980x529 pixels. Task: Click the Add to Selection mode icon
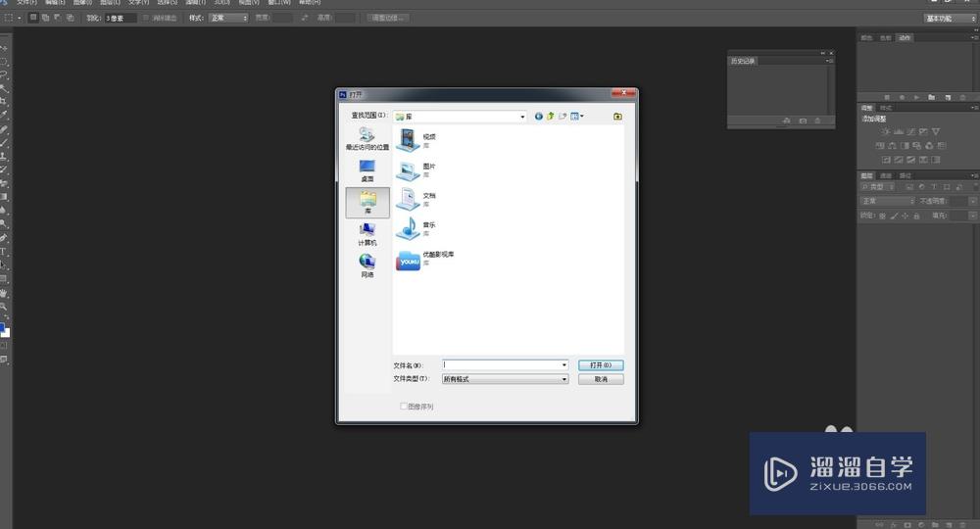(x=46, y=18)
